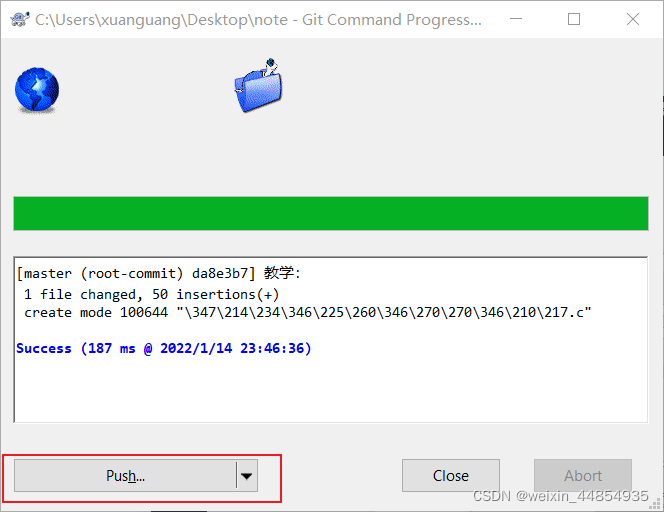Maximize the Git Command Progress window
Viewport: 664px width, 512px height.
tap(574, 19)
